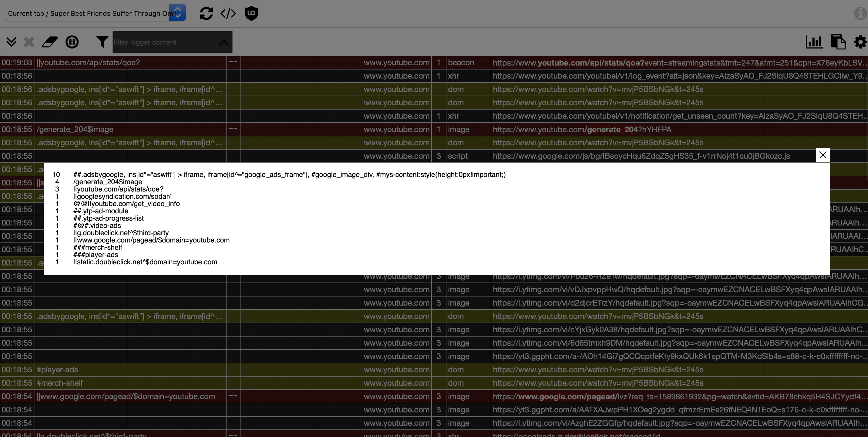Close the filter statistics popup
This screenshot has height=437, width=868.
823,155
